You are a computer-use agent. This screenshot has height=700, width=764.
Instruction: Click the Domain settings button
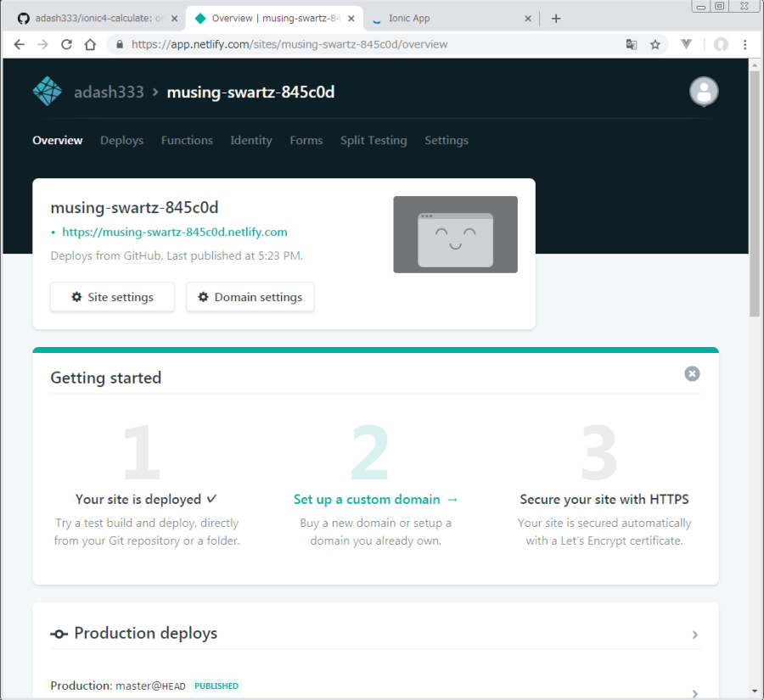click(x=250, y=297)
